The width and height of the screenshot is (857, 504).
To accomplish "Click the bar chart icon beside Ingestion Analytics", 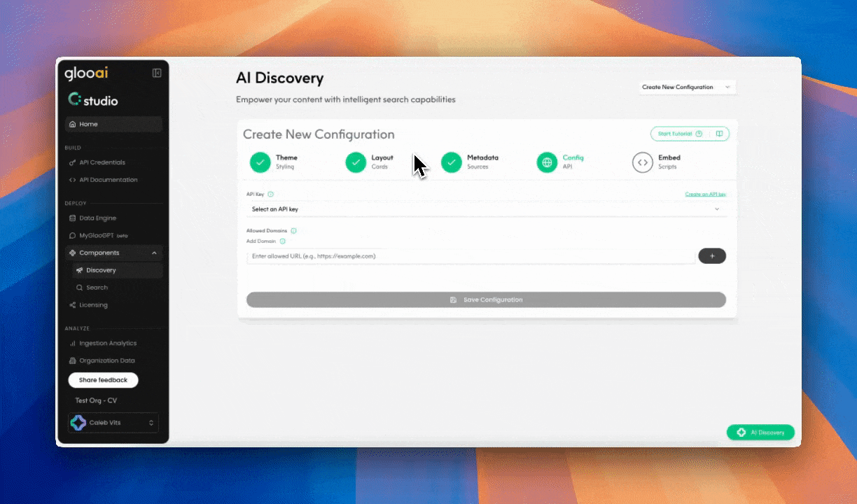I will [72, 344].
